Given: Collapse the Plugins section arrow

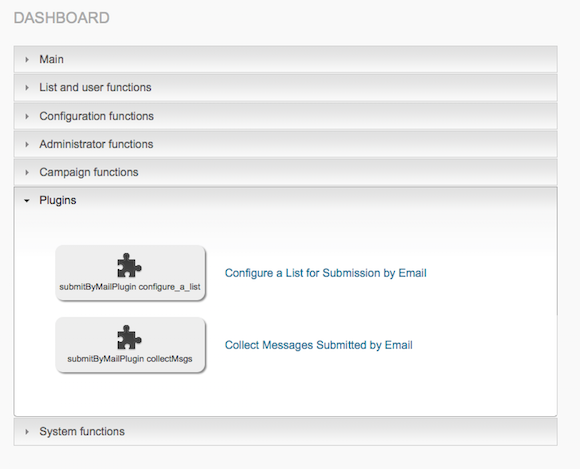Looking at the screenshot, I should coord(27,200).
